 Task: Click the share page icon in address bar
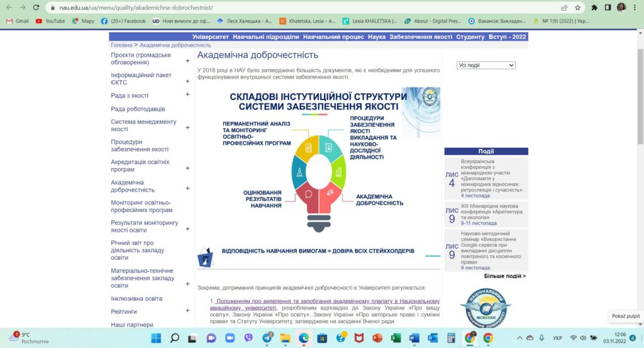click(563, 8)
